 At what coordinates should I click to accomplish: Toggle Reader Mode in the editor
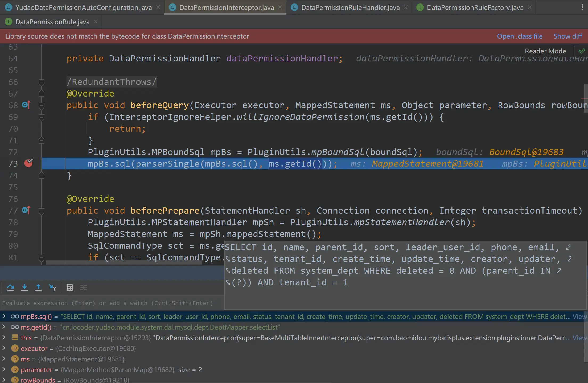[x=545, y=51]
